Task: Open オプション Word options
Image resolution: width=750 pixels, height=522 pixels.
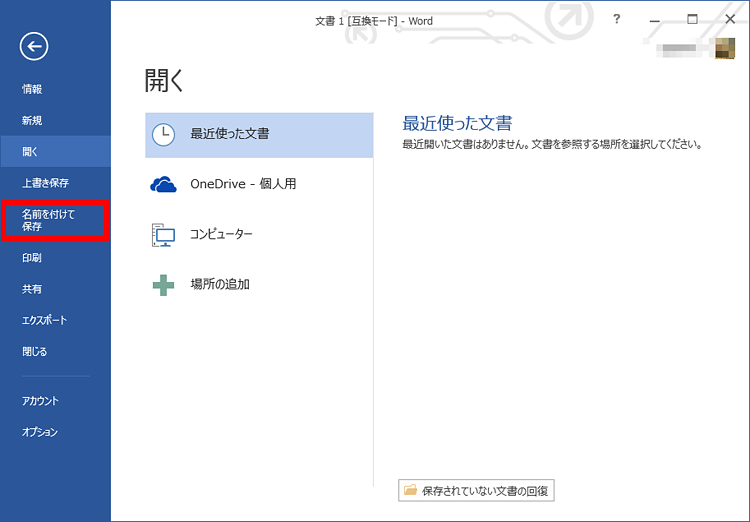Action: tap(41, 433)
